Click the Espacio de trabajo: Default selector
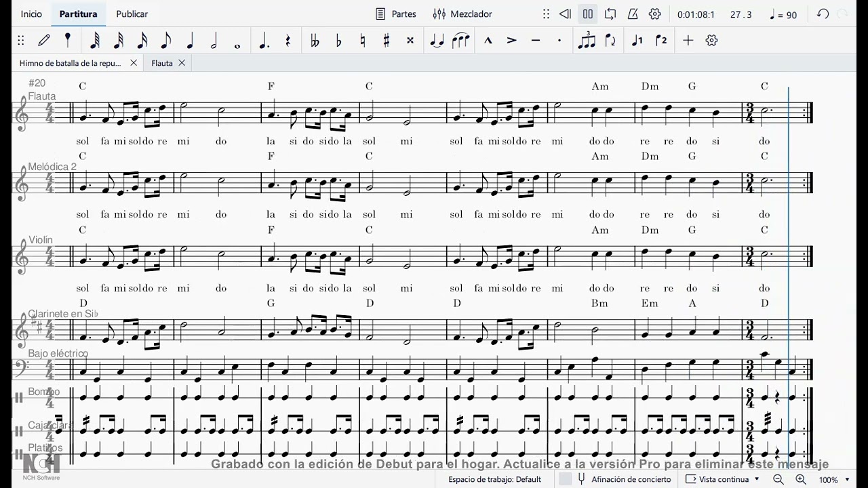868x488 pixels. (x=494, y=479)
